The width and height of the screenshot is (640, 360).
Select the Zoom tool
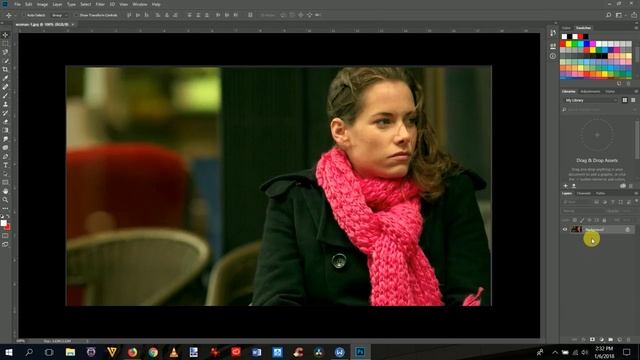pyautogui.click(x=5, y=200)
